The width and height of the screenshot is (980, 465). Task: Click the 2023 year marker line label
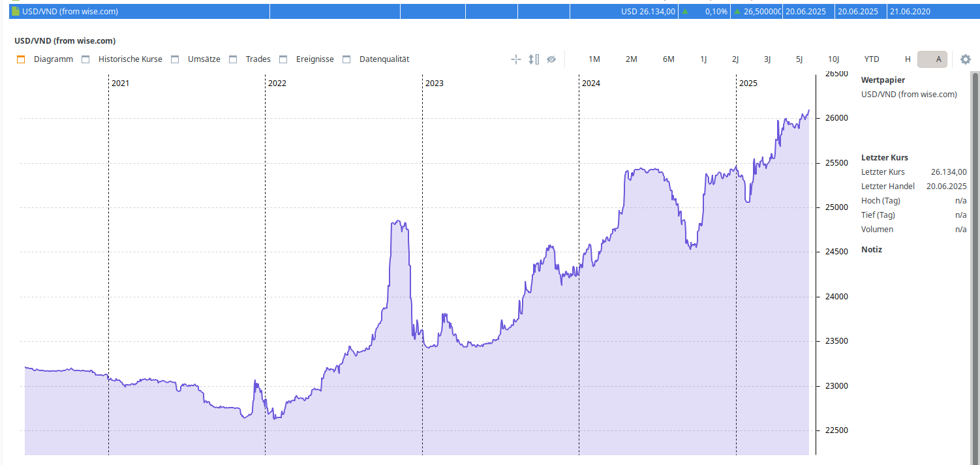click(434, 83)
